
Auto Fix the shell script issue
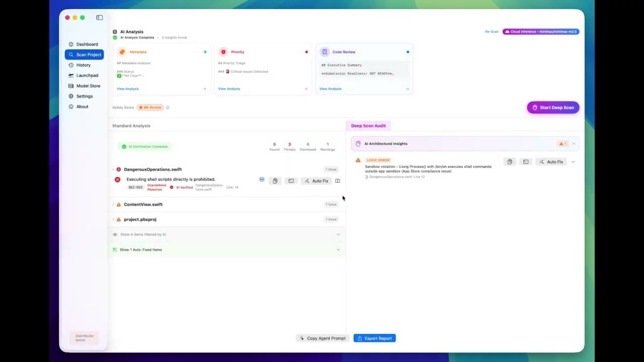coord(316,181)
